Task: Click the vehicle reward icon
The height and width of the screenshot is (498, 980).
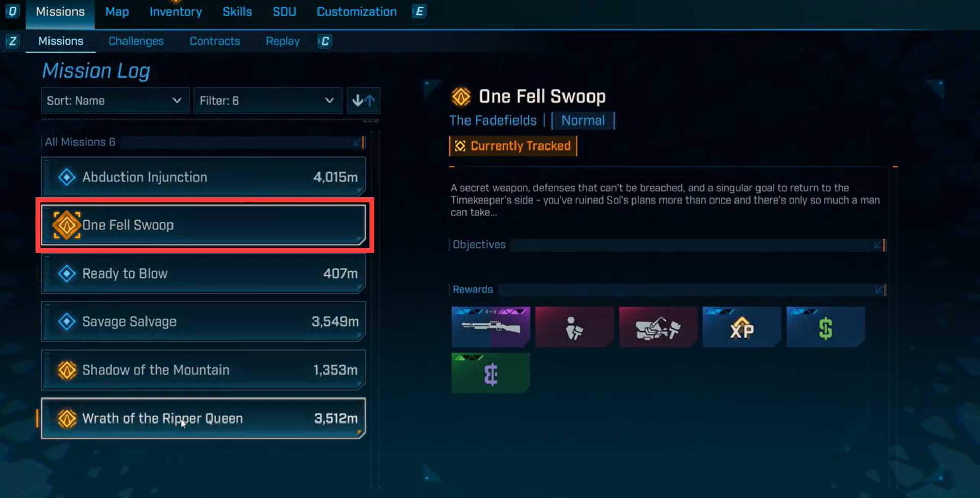Action: [x=658, y=327]
